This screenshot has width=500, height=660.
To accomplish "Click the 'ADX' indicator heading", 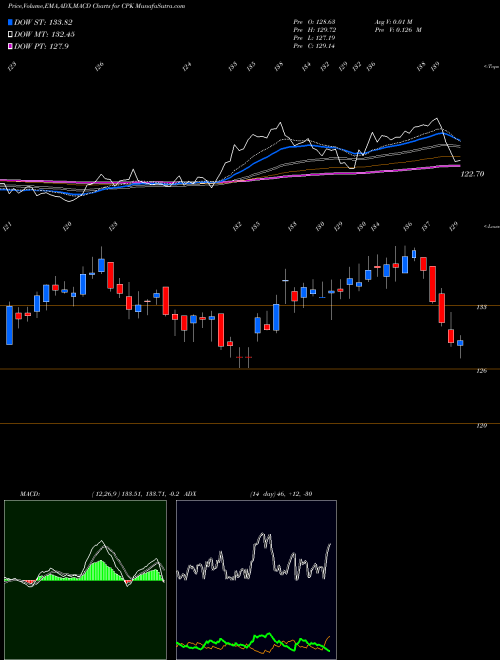I will pos(190,494).
